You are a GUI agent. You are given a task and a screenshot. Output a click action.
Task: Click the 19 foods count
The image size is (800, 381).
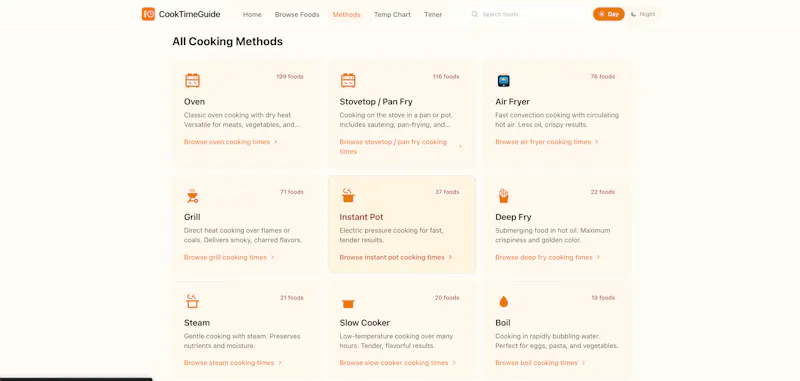603,297
